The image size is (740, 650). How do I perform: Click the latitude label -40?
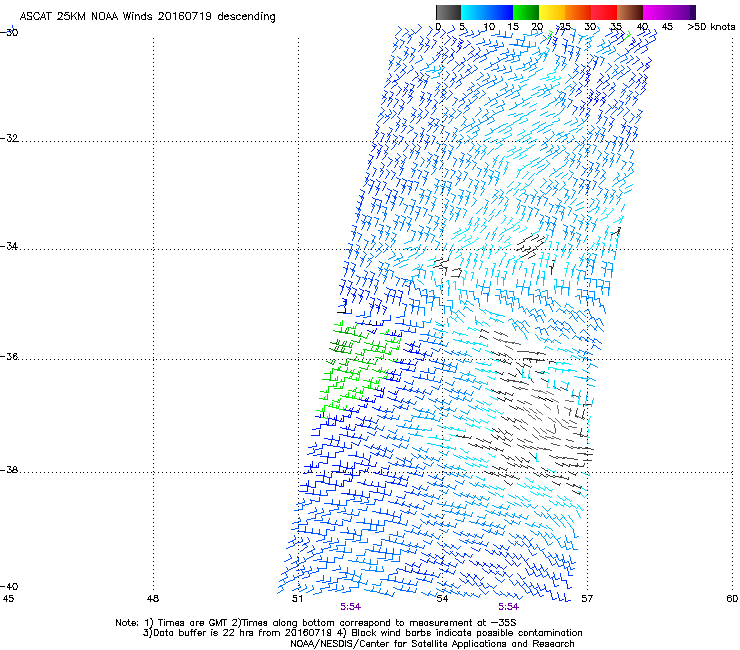point(9,586)
